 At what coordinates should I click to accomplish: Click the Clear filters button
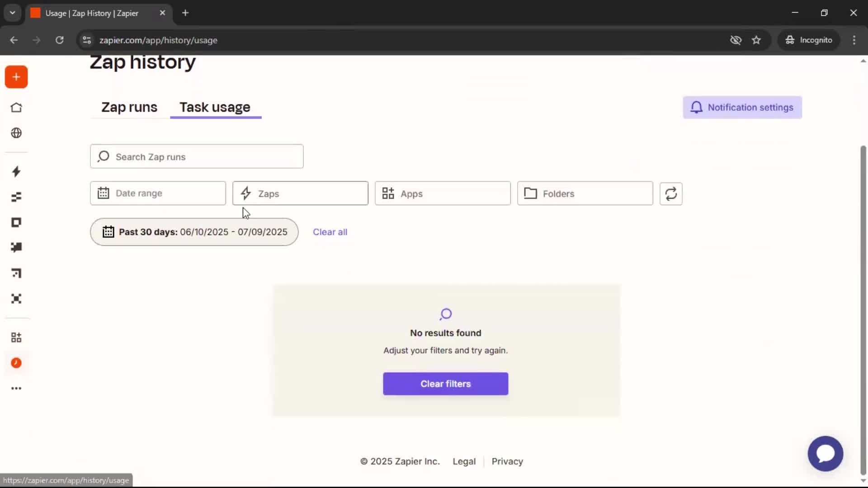click(445, 384)
